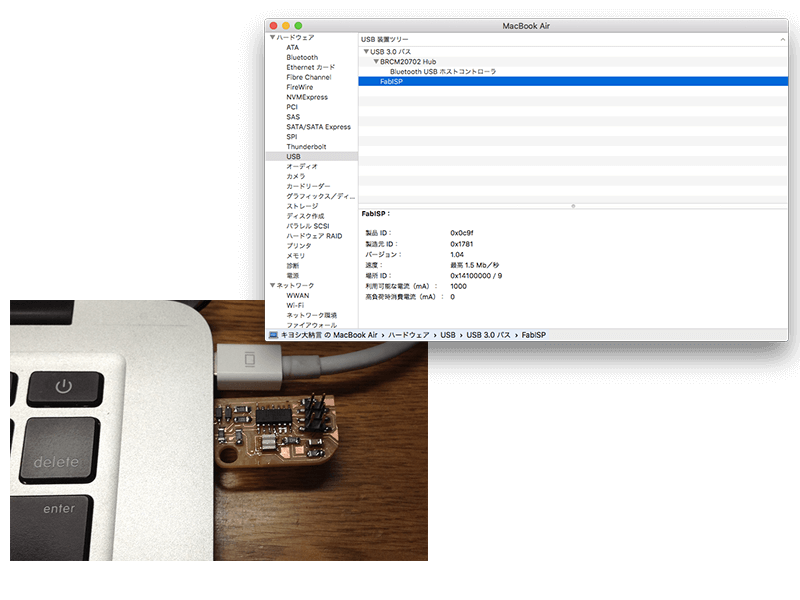Select カメラ in the sidebar
The image size is (800, 600).
pos(295,177)
